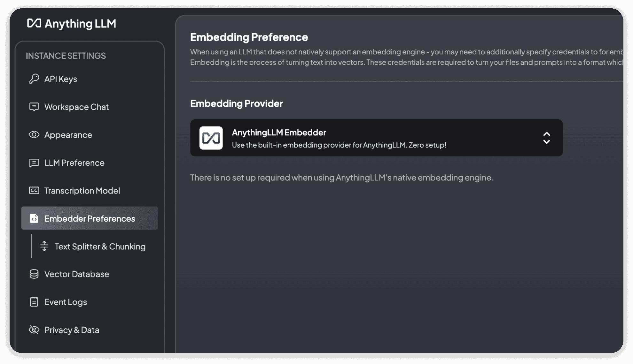The height and width of the screenshot is (364, 633).
Task: Click the Transcription Model CC icon
Action: 34,191
